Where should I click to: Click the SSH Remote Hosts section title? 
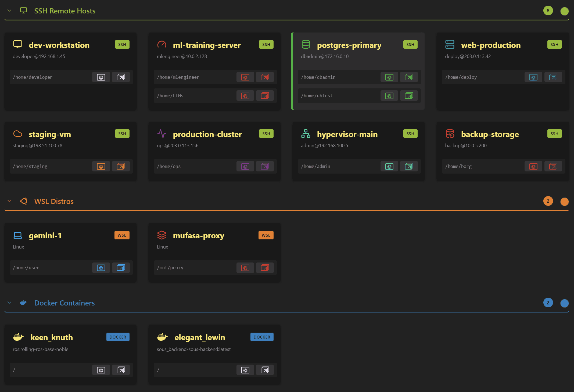(65, 11)
